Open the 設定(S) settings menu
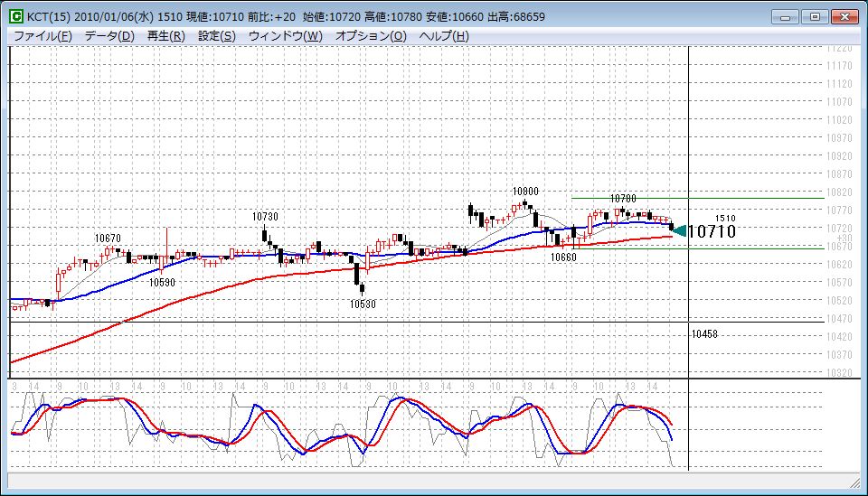 (x=216, y=36)
